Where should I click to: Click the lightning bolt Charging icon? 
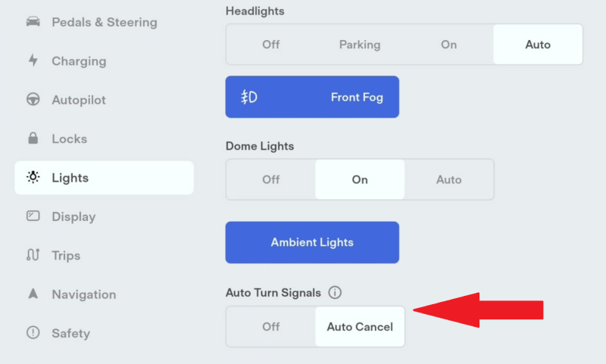(x=33, y=61)
